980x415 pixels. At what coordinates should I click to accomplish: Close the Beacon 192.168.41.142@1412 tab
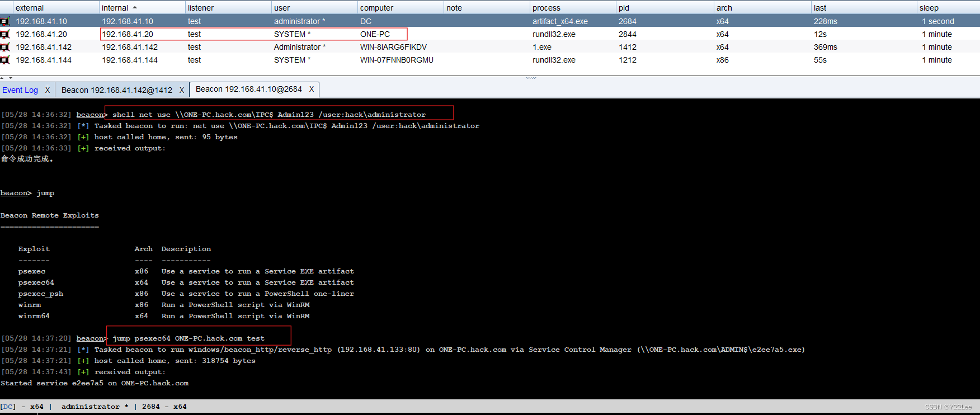tap(182, 90)
